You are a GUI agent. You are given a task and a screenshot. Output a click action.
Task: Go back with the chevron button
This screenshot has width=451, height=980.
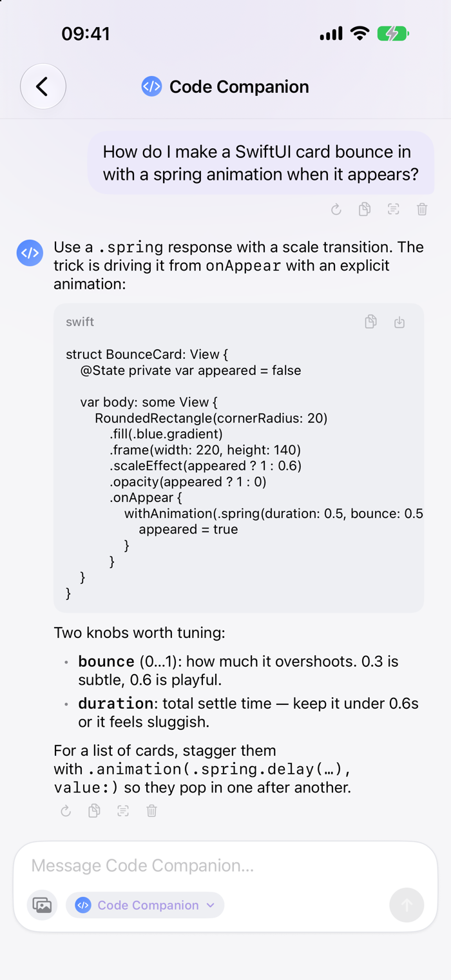(x=43, y=86)
